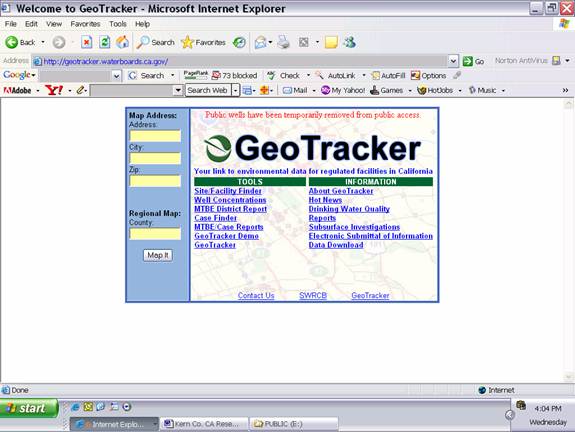
Task: Click the Print icon
Action: (283, 43)
